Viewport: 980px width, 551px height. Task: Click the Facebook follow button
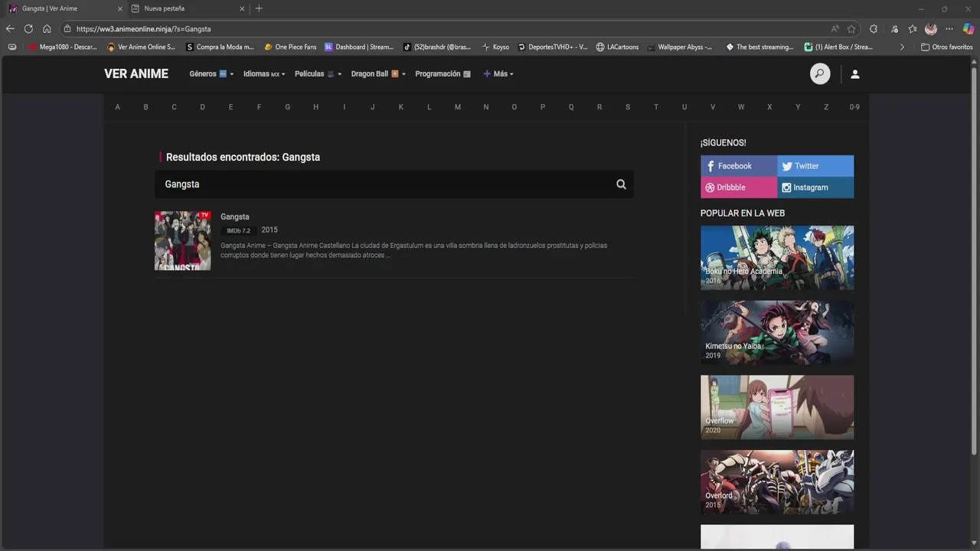pyautogui.click(x=739, y=166)
